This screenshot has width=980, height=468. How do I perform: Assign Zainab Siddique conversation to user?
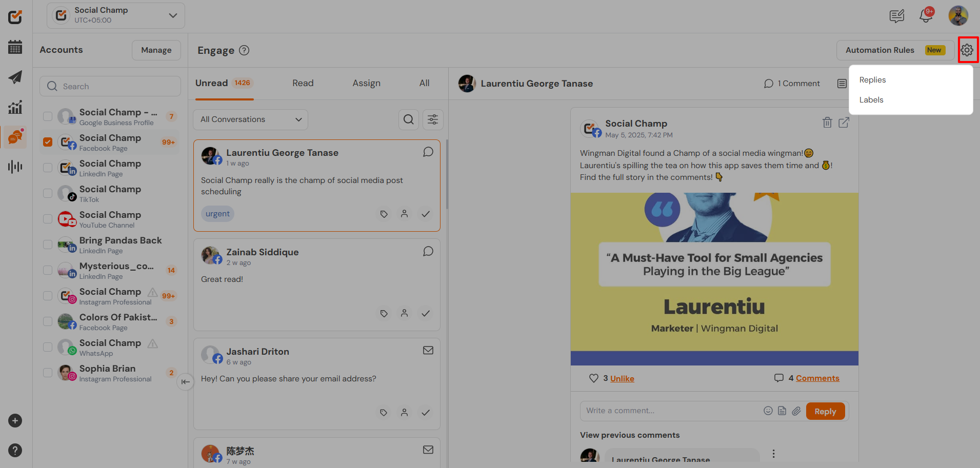click(405, 313)
